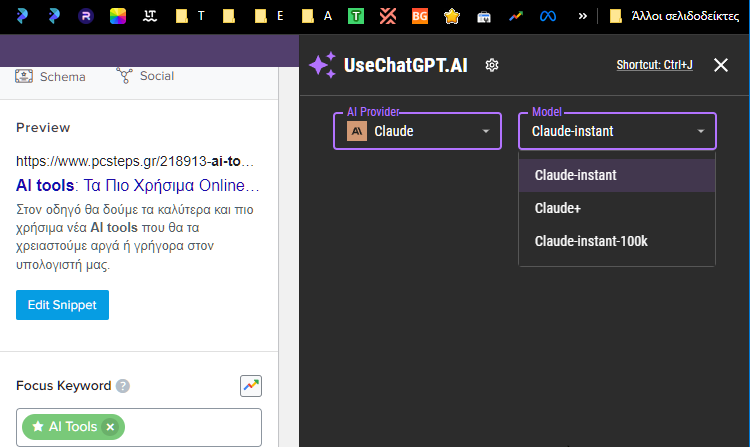750x447 pixels.
Task: Choose Claude-instant from the model list
Action: 617,175
